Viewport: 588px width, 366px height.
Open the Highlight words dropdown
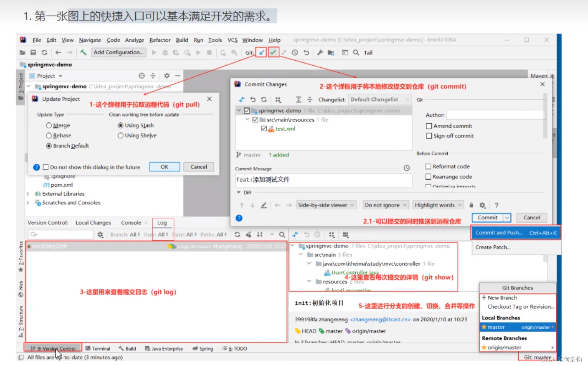(438, 205)
